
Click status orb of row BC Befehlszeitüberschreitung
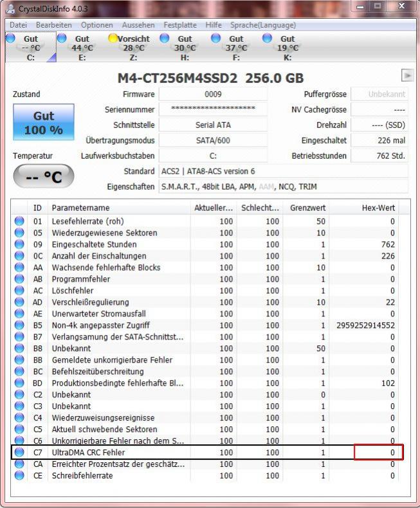tap(19, 371)
